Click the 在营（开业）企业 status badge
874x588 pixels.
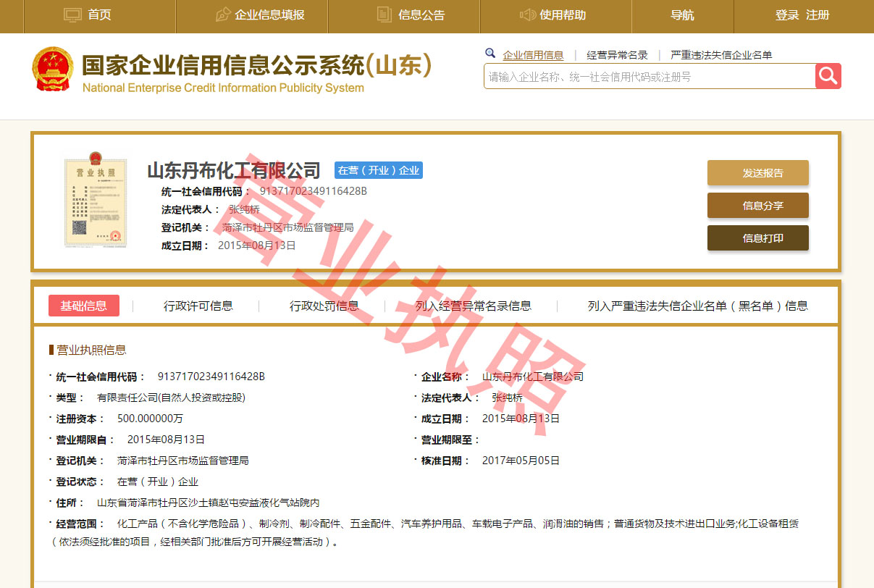tap(379, 170)
